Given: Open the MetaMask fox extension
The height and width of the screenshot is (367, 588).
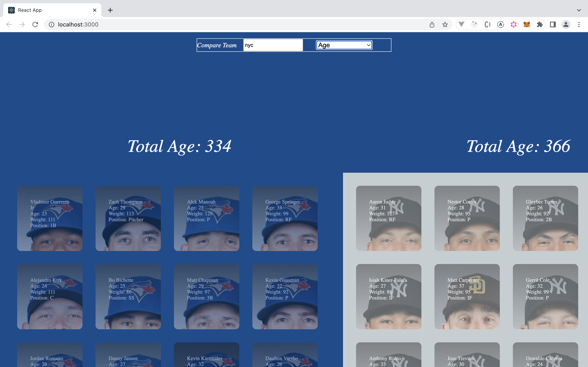Looking at the screenshot, I should pos(527,24).
